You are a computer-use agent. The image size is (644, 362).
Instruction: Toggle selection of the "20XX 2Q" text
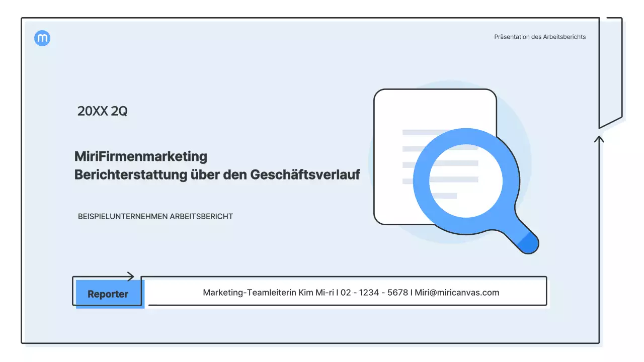pyautogui.click(x=102, y=111)
